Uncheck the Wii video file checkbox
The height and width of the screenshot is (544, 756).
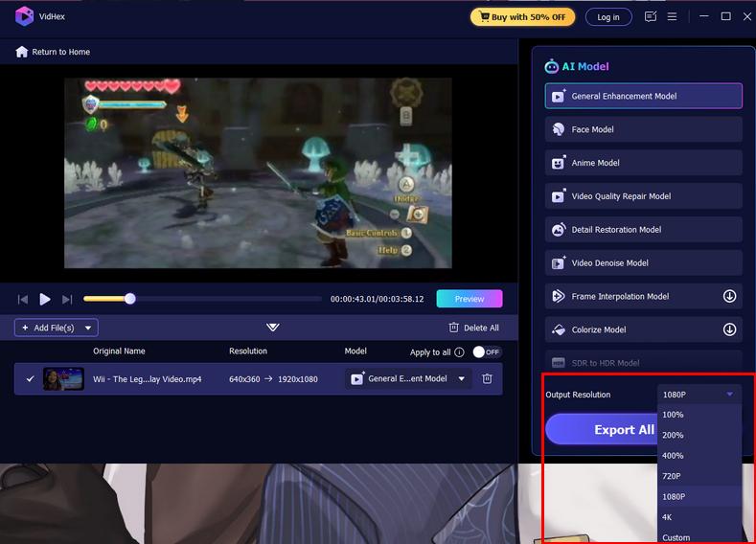[x=30, y=378]
